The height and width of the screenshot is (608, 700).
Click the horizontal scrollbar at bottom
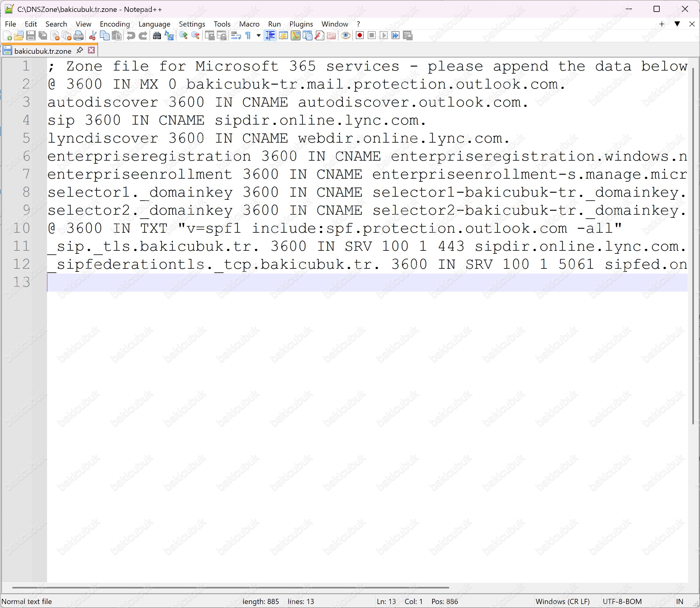coord(231,587)
